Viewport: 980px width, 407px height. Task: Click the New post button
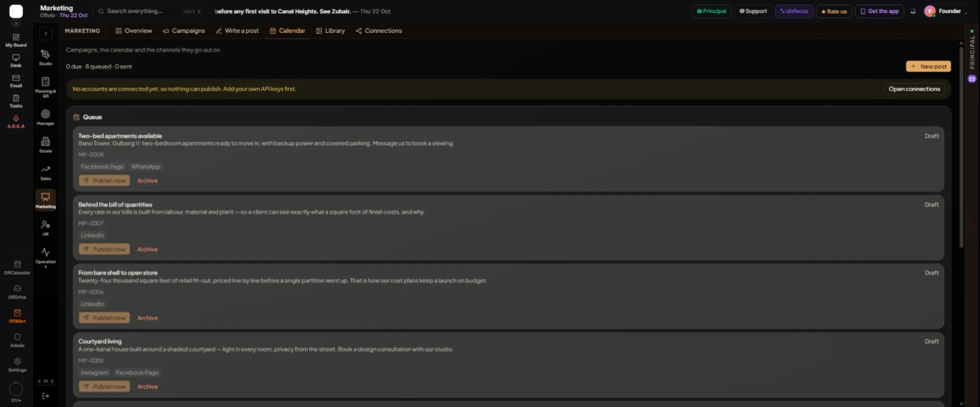pos(928,67)
